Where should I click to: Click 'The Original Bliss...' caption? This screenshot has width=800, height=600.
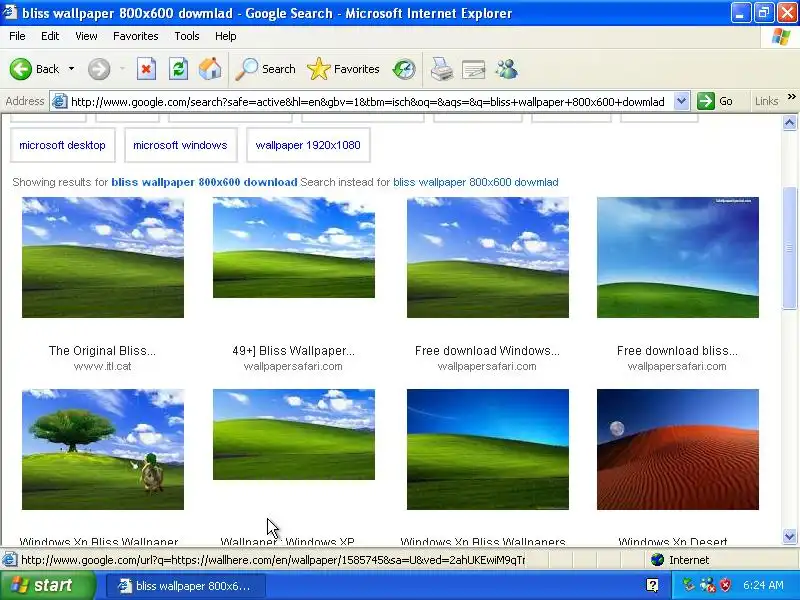click(x=102, y=351)
